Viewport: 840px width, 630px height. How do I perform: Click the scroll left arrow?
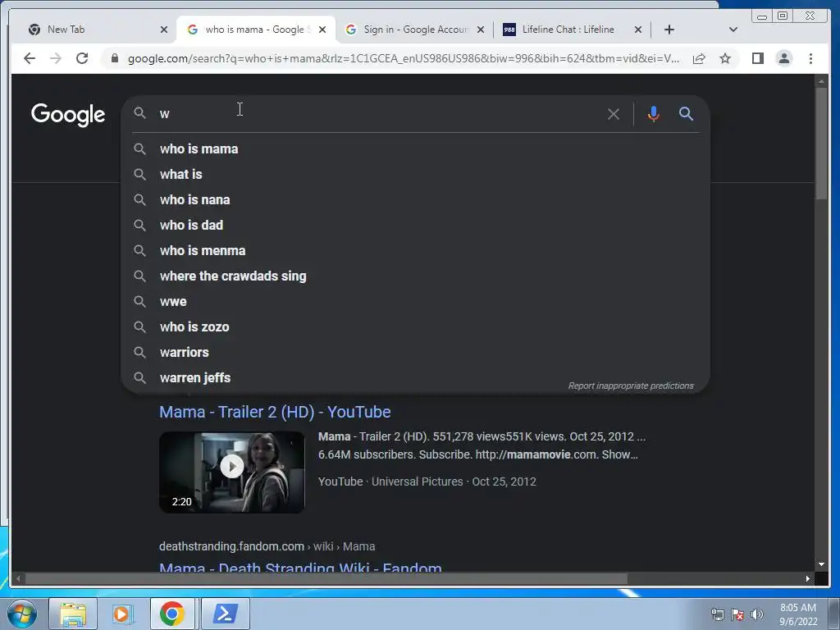tap(18, 578)
